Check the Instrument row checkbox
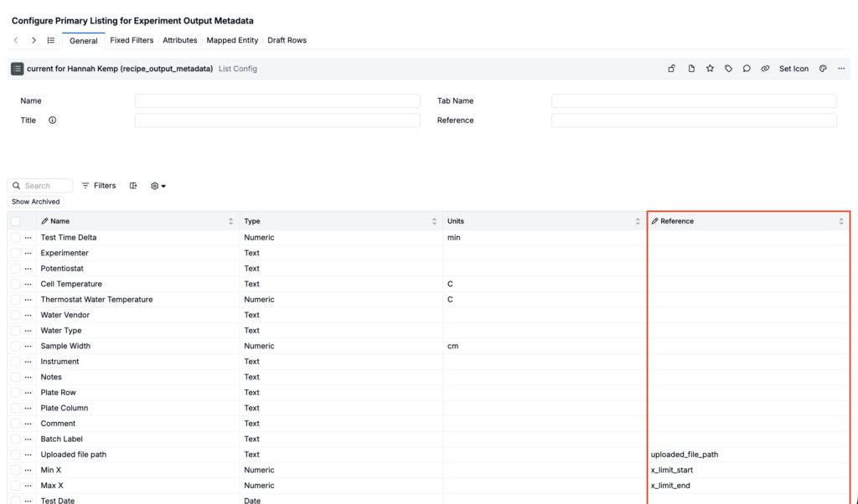 tap(15, 362)
